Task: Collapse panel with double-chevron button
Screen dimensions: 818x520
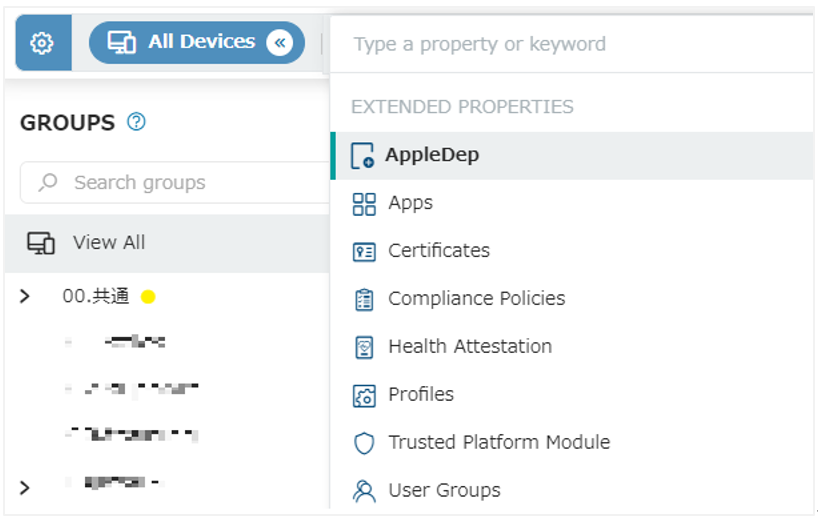Action: tap(281, 43)
